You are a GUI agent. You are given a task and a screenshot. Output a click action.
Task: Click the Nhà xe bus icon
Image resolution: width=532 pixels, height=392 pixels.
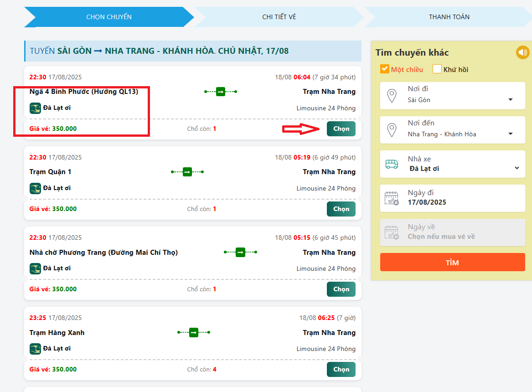(392, 164)
